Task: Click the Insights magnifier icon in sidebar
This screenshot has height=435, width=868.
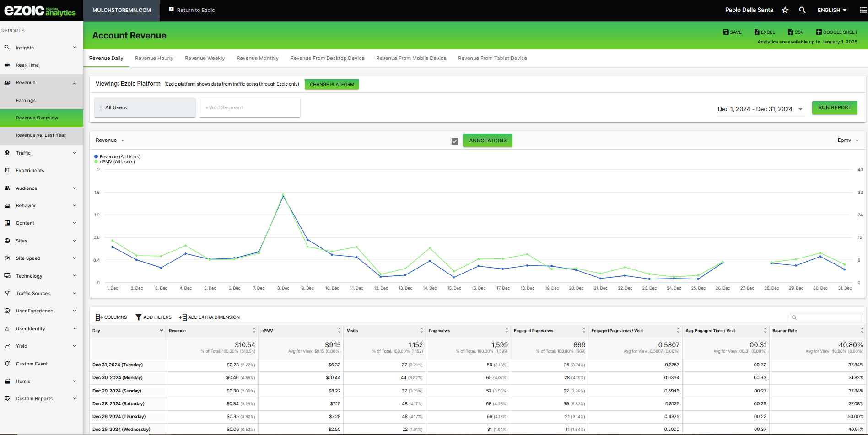Action: (x=7, y=47)
